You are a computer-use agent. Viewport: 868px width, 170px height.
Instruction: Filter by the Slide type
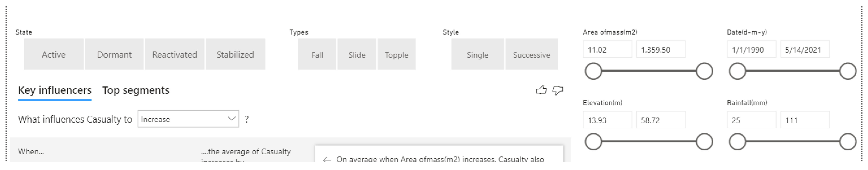[357, 54]
